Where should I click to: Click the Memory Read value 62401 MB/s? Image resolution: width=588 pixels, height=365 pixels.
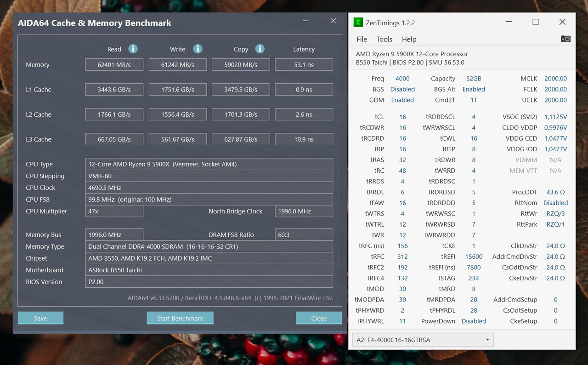coord(114,65)
